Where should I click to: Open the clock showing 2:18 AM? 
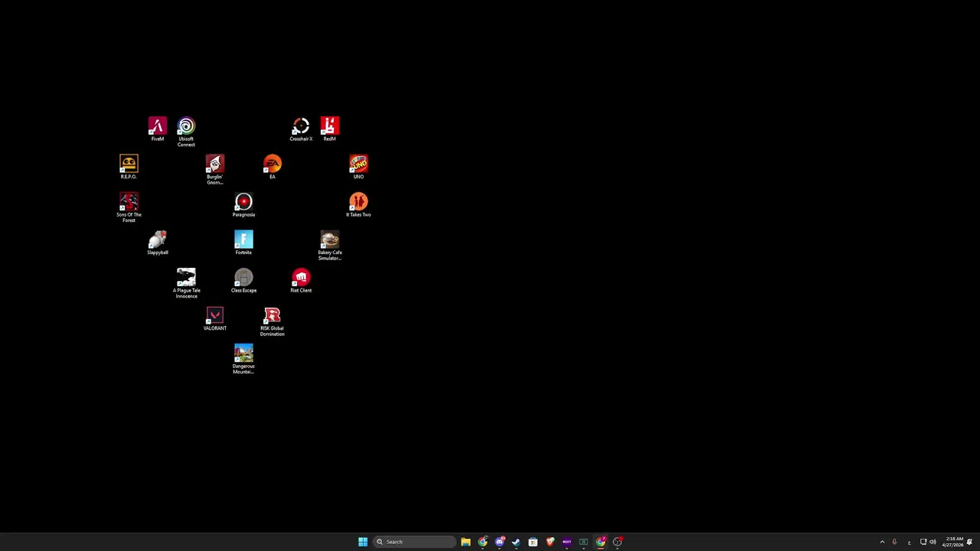[x=953, y=542]
